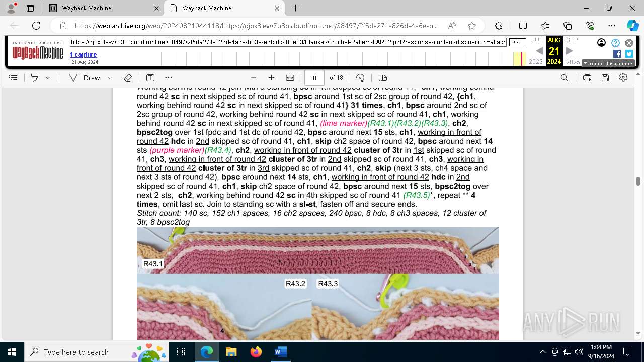644x362 pixels.
Task: Open Edge Settings and more menu
Action: click(x=612, y=26)
